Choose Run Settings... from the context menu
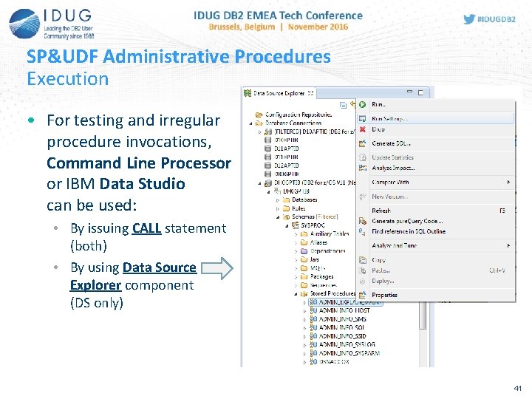This screenshot has height=399, width=532. point(436,118)
